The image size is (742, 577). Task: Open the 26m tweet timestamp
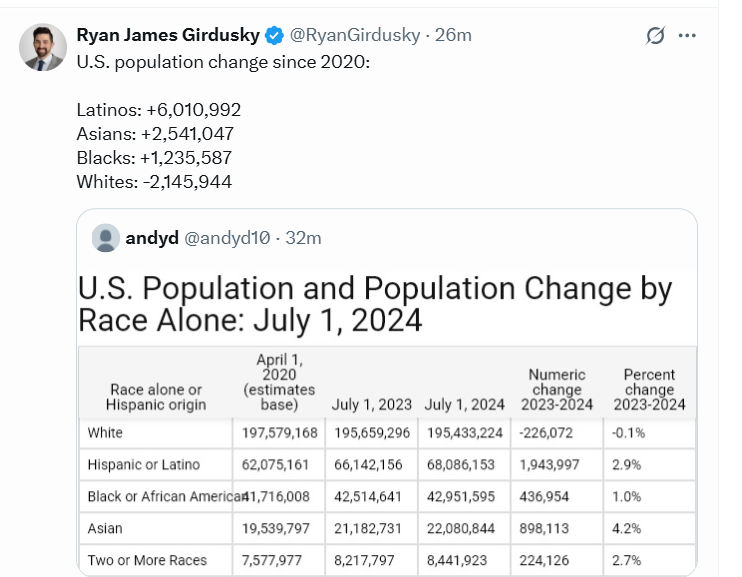453,36
